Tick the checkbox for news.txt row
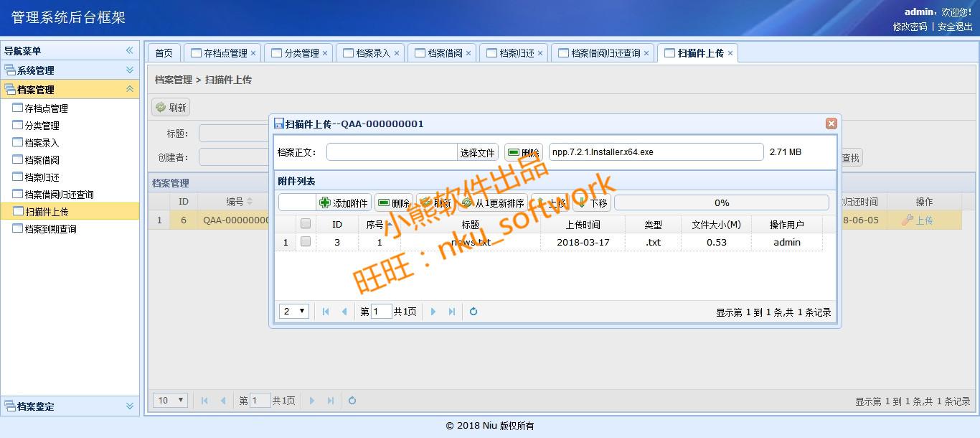Image resolution: width=980 pixels, height=438 pixels. [306, 242]
